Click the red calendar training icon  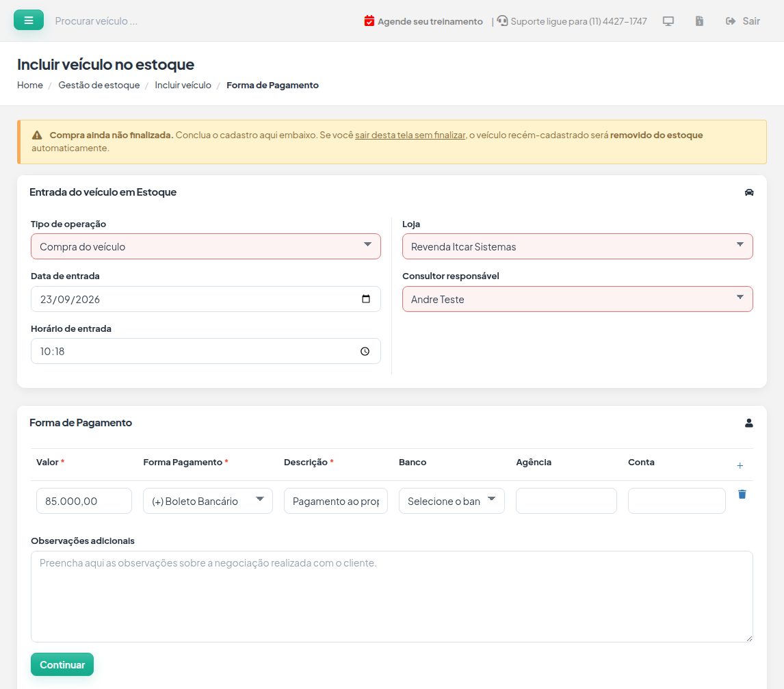pos(369,21)
